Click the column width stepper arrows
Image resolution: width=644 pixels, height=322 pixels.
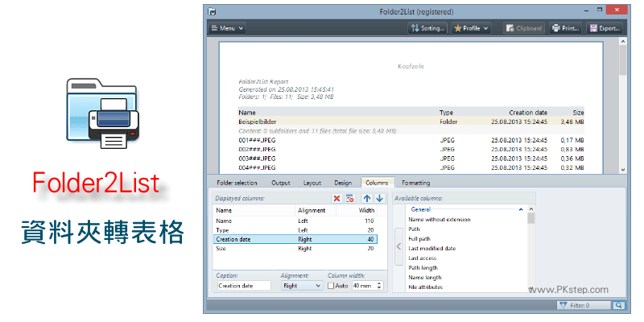point(379,286)
